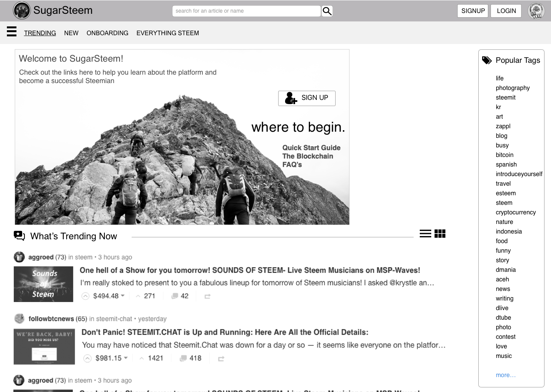Image resolution: width=551 pixels, height=392 pixels.
Task: Switch feed to list view layout
Action: (x=425, y=234)
